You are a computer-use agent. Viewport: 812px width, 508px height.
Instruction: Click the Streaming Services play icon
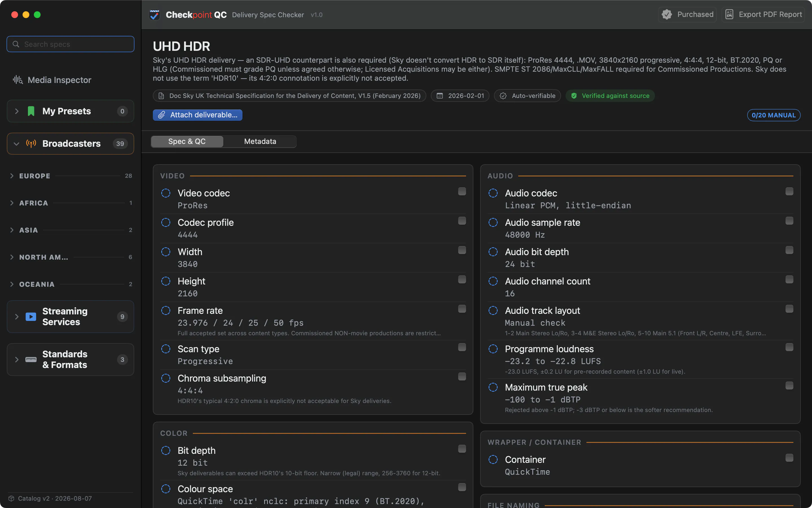click(31, 316)
